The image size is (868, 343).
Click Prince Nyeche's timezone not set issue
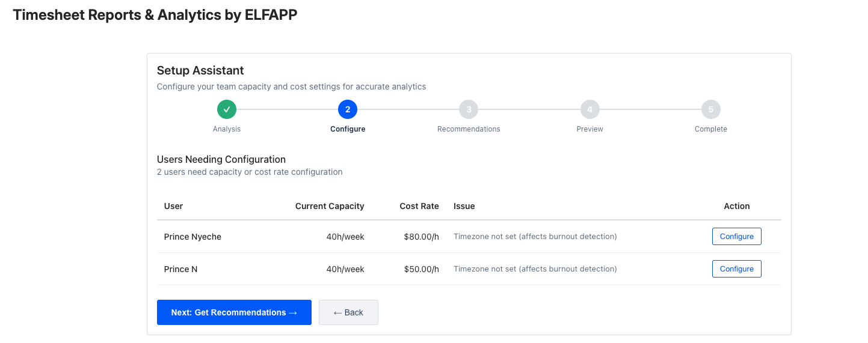click(x=535, y=237)
